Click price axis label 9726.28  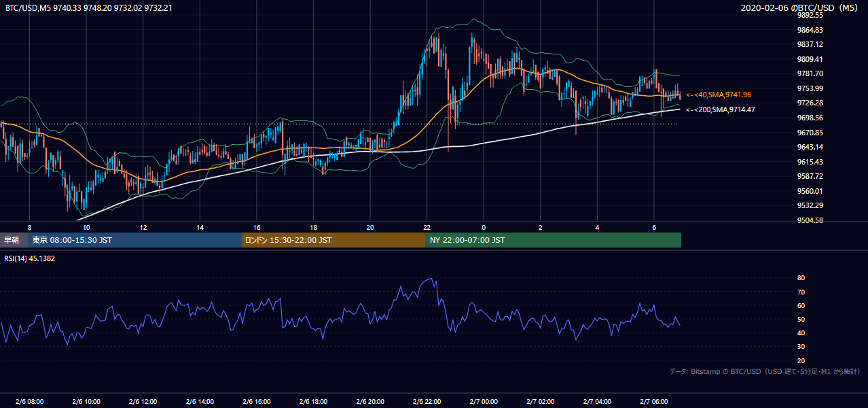click(x=810, y=103)
